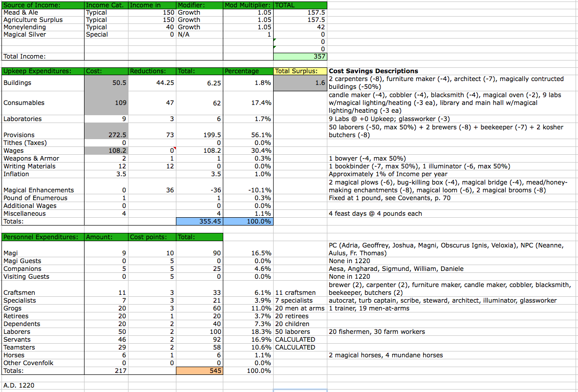The width and height of the screenshot is (578, 392).
Task: Select the 'Magical Silver' cell
Action: pos(43,35)
